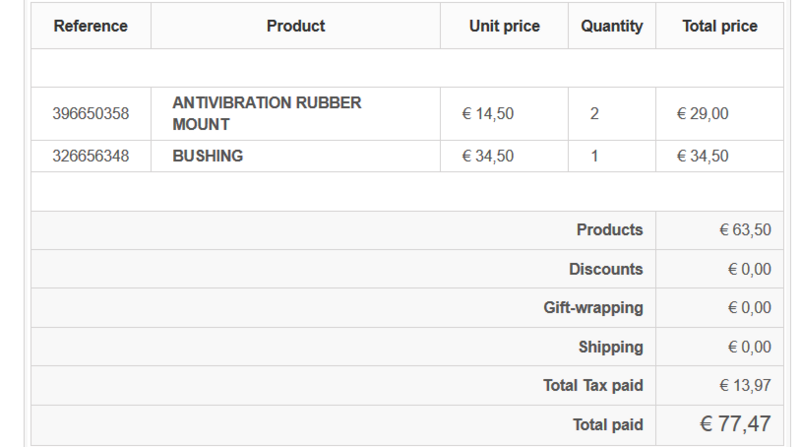Viewport: 800px width, 447px height.
Task: Click the € 29,00 total price
Action: [x=703, y=113]
